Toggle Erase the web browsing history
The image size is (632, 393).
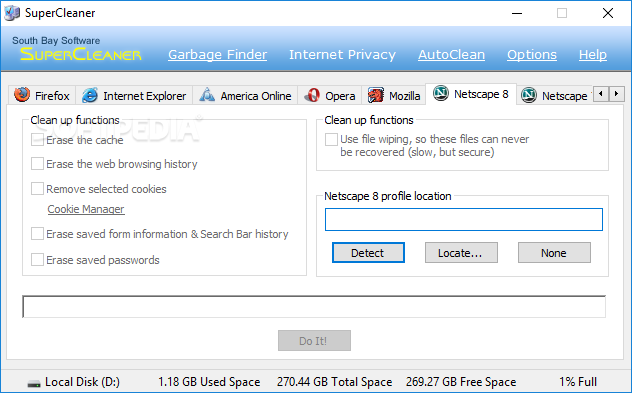[37, 164]
